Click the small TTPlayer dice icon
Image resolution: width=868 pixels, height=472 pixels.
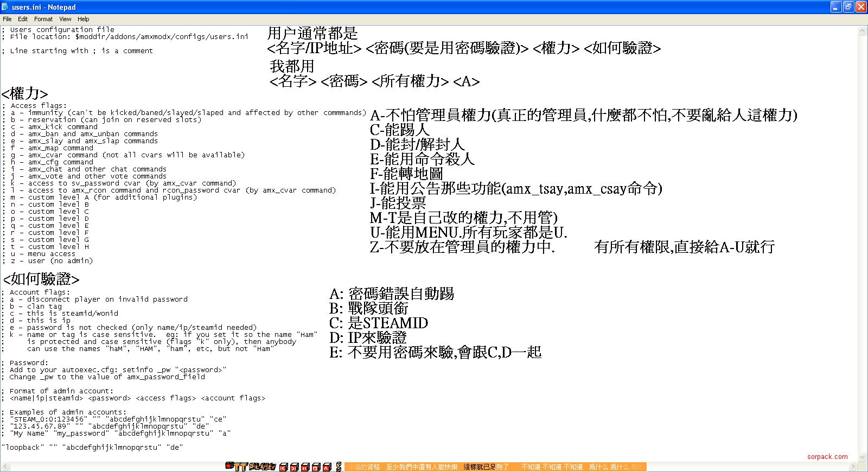pos(339,464)
